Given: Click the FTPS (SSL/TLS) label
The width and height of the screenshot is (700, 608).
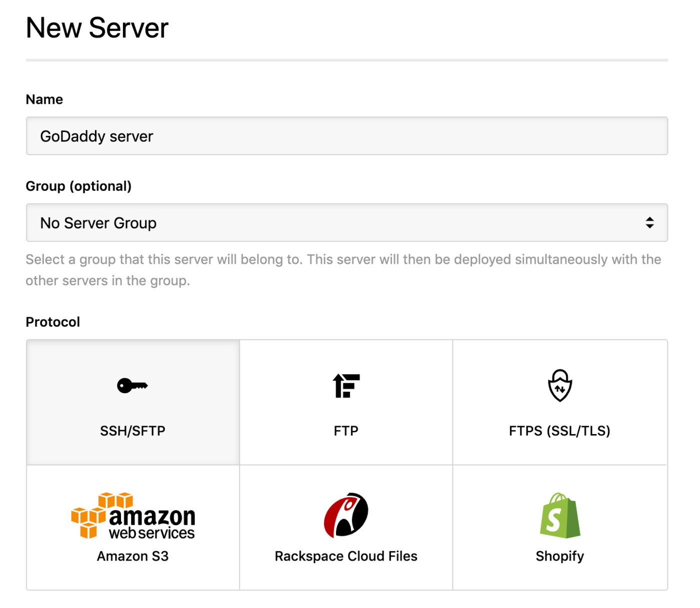Looking at the screenshot, I should 559,431.
